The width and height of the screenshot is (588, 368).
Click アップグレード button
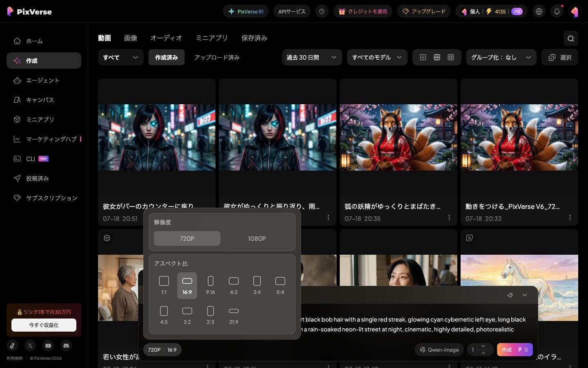pos(424,11)
